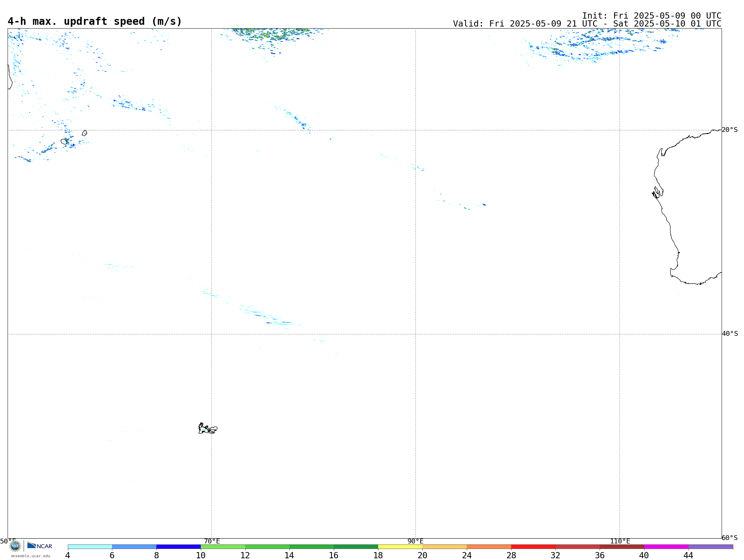
Task: Pick the magenta 40–44 colorbar swatch
Action: [666, 547]
